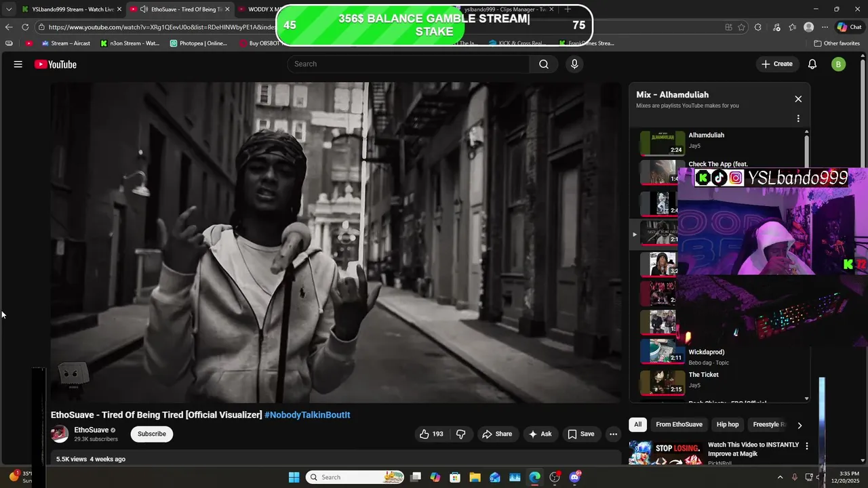Open the account avatar menu labeled B
This screenshot has height=488, width=868.
click(x=839, y=64)
